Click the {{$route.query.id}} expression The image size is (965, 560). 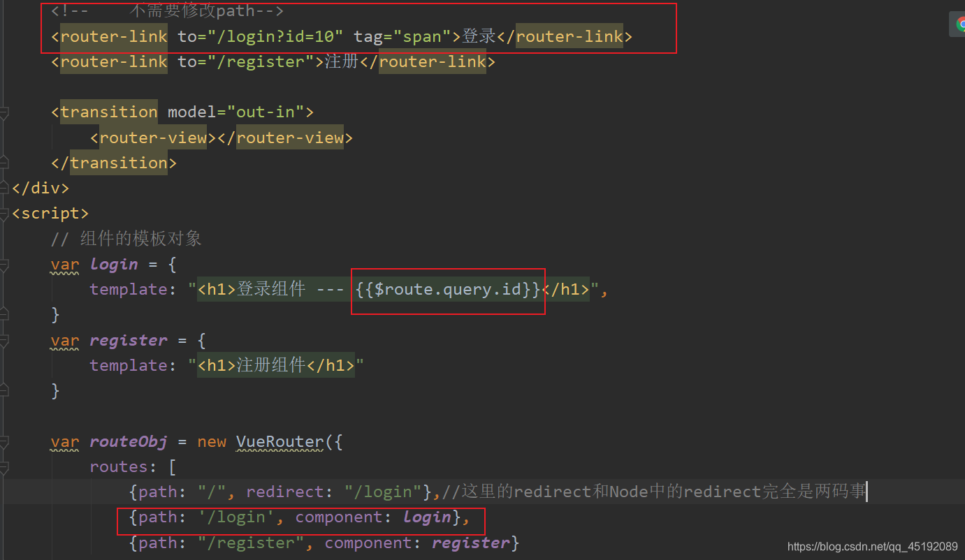[448, 289]
